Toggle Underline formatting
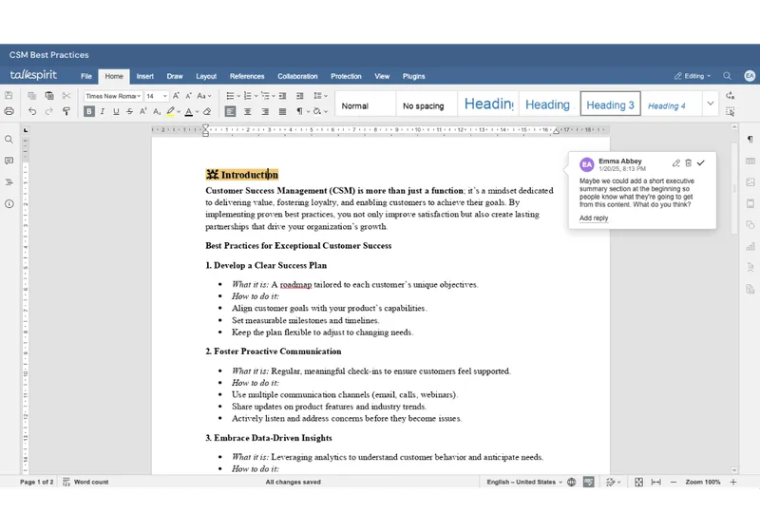 (x=116, y=111)
